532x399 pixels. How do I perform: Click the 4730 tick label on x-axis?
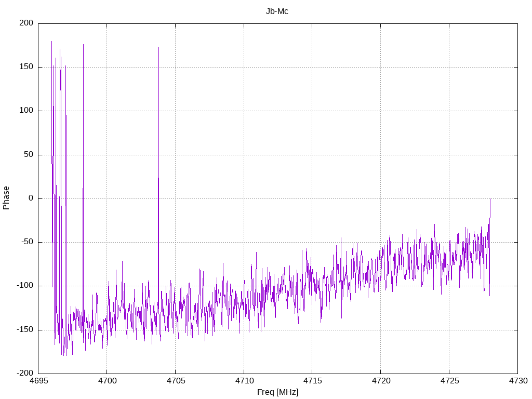click(x=518, y=381)
